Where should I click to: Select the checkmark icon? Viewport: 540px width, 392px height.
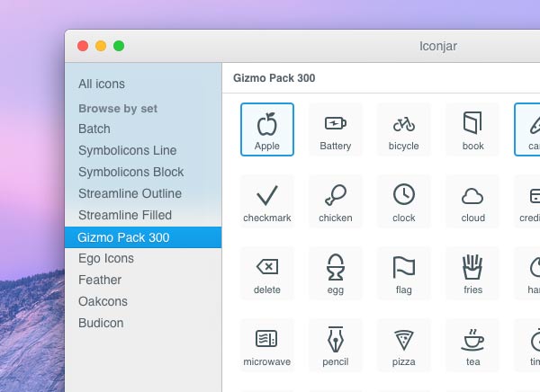pyautogui.click(x=267, y=201)
